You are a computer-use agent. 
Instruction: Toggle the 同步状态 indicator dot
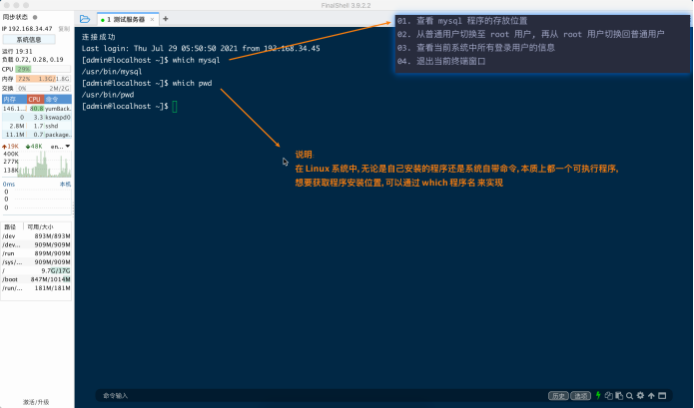(35, 17)
